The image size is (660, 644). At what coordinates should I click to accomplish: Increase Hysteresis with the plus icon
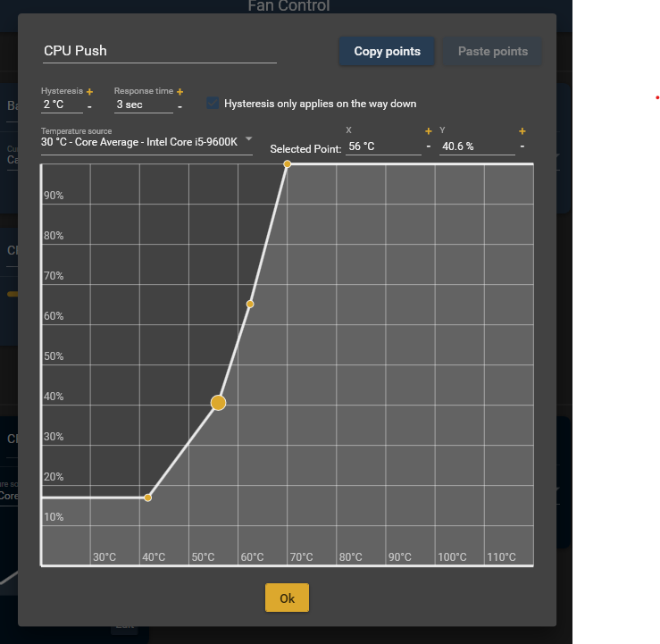[89, 92]
